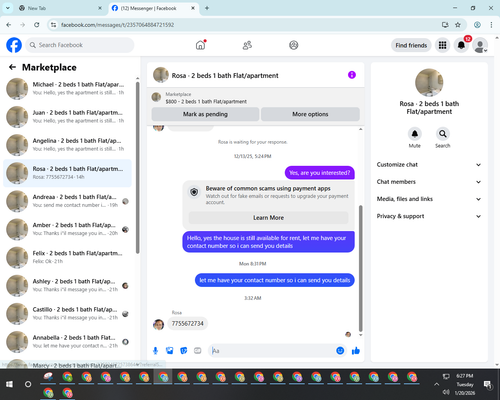Switch to New Tab browser tab
Viewport: 500px width, 400px height.
point(60,8)
